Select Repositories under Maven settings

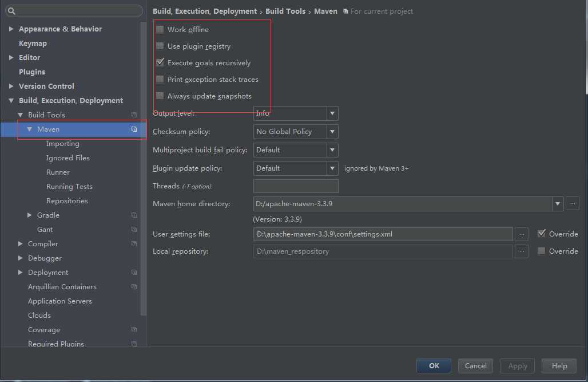(67, 201)
